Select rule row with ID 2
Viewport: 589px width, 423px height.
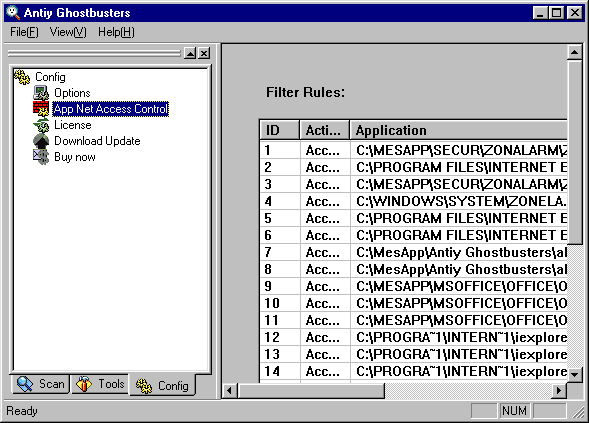click(413, 167)
